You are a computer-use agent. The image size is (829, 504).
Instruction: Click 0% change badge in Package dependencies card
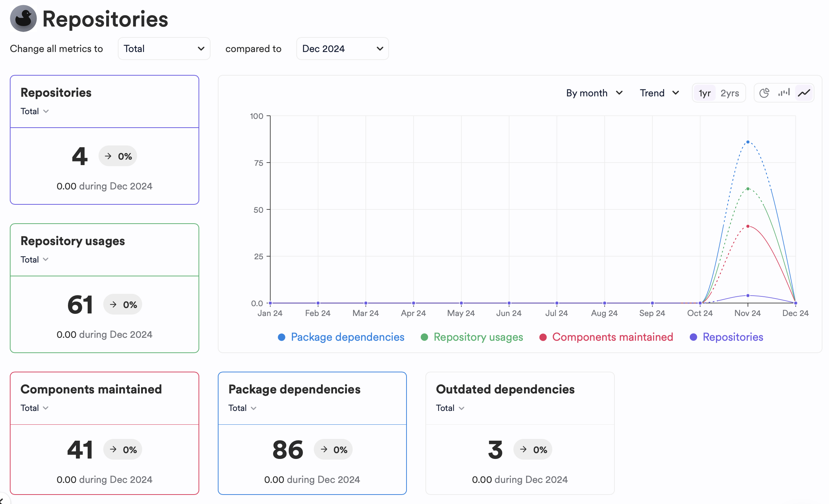[x=333, y=449]
